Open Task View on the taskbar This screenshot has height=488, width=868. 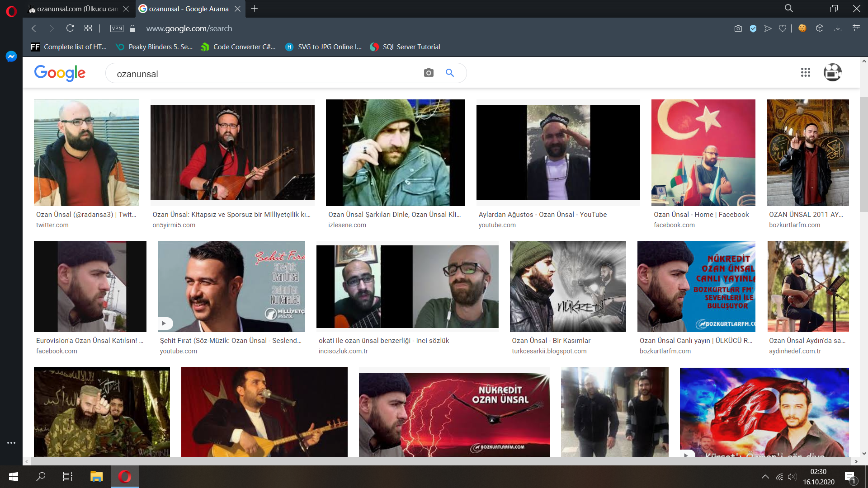pos(68,477)
